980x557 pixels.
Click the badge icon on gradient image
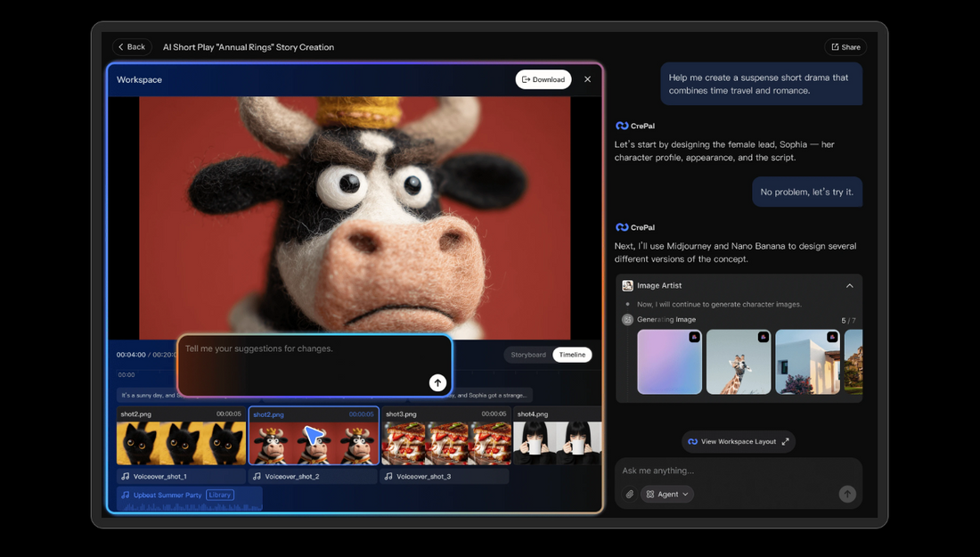(x=694, y=337)
